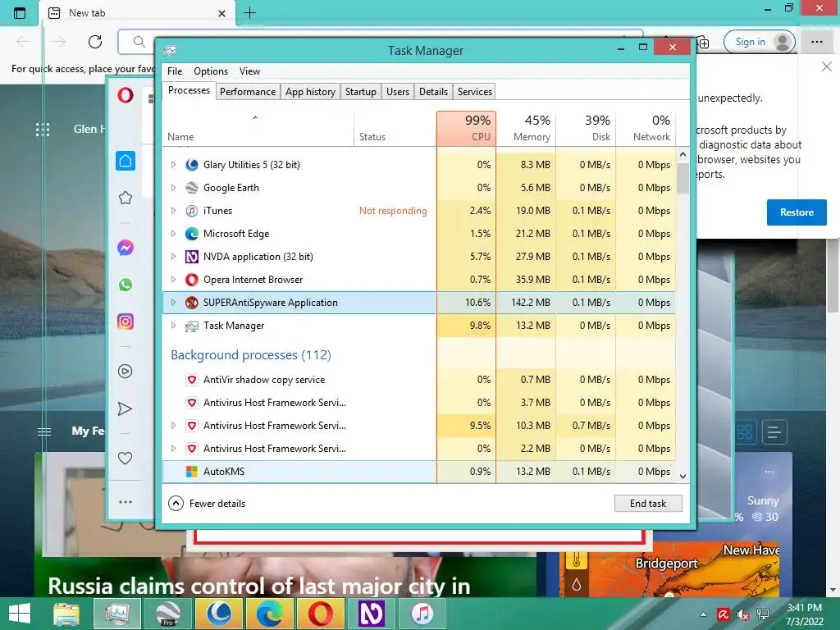840x630 pixels.
Task: Expand the Microsoft Edge process row
Action: 173,234
